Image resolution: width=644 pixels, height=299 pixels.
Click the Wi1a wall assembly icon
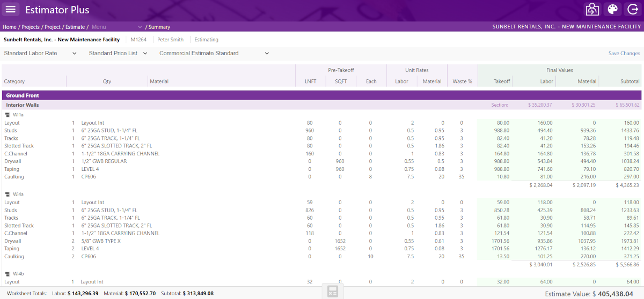[x=8, y=115]
